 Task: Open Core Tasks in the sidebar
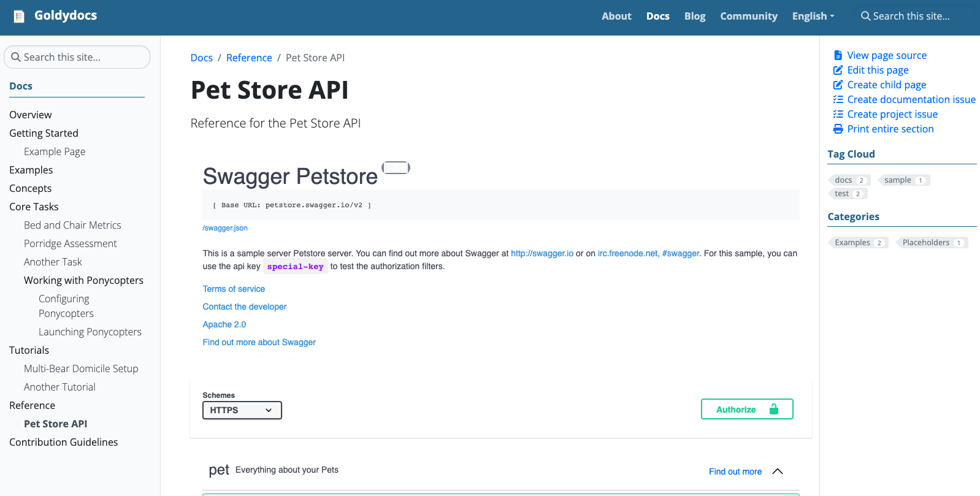click(x=34, y=207)
